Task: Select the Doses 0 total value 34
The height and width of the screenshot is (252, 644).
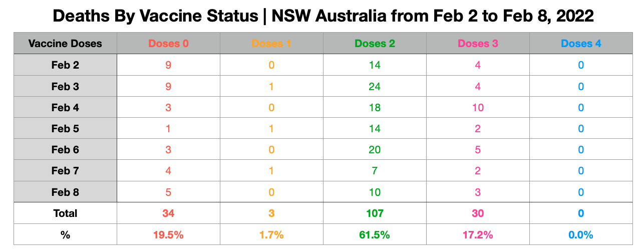Action: click(168, 213)
